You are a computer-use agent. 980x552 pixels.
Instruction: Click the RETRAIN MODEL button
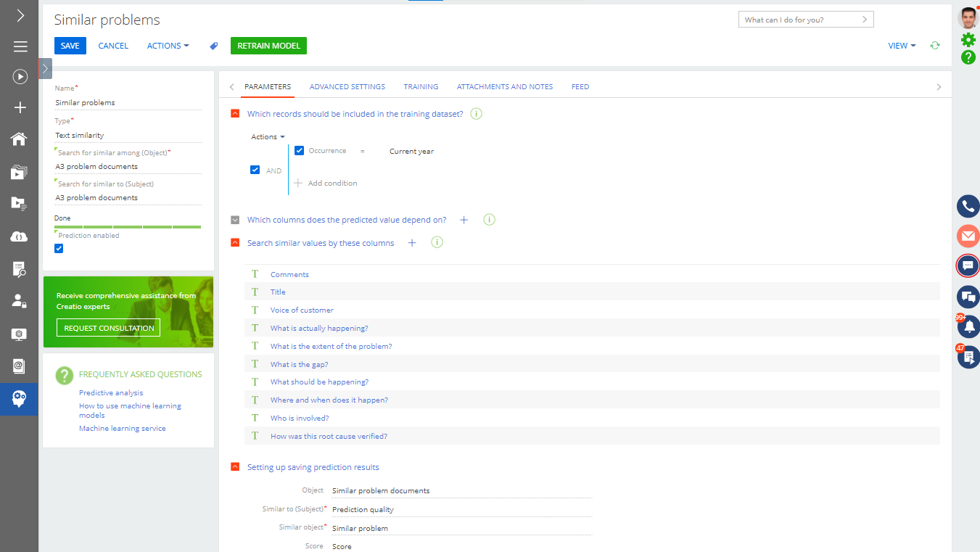click(268, 45)
